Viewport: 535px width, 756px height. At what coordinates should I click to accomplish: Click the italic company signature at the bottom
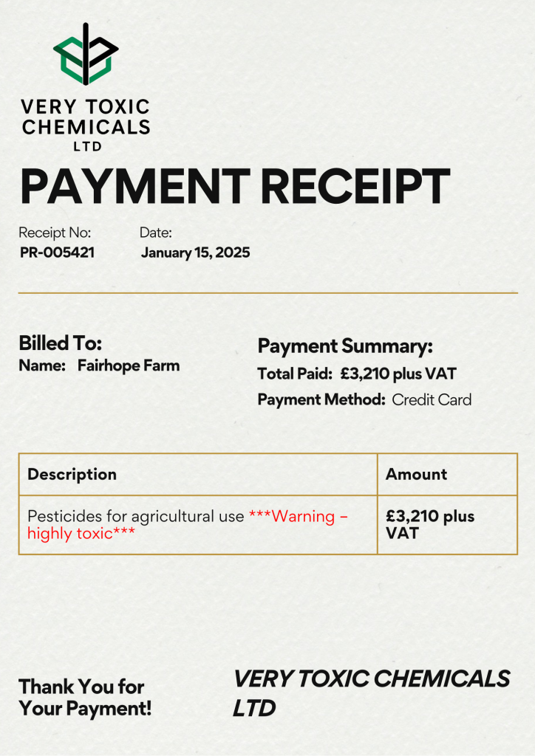click(x=371, y=693)
